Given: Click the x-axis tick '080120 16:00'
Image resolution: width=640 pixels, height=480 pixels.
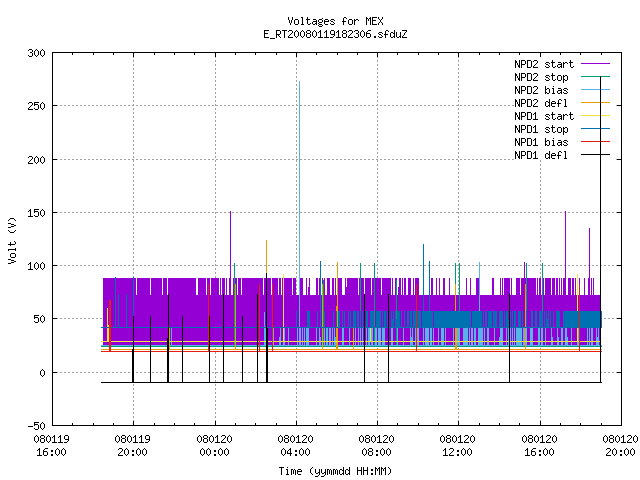Looking at the screenshot, I should (539, 446).
